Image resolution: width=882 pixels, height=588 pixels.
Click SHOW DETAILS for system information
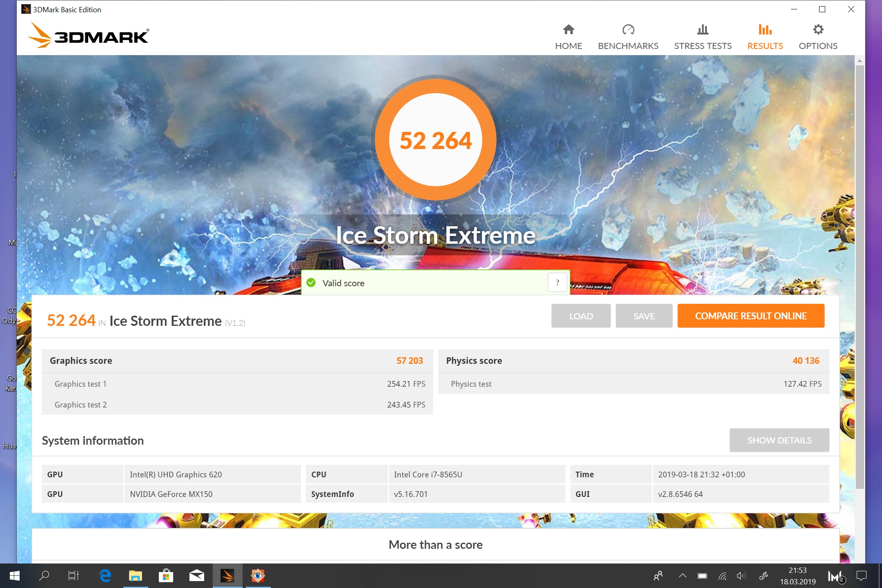779,440
